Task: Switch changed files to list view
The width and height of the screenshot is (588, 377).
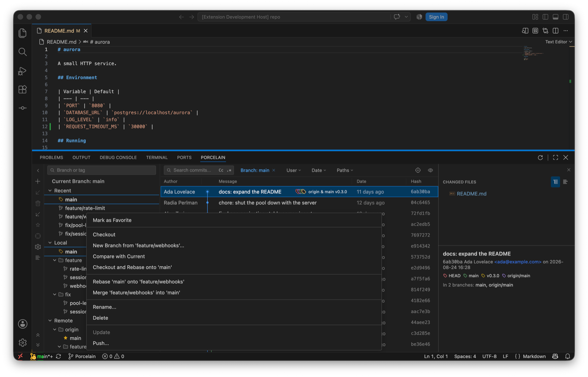Action: click(565, 182)
